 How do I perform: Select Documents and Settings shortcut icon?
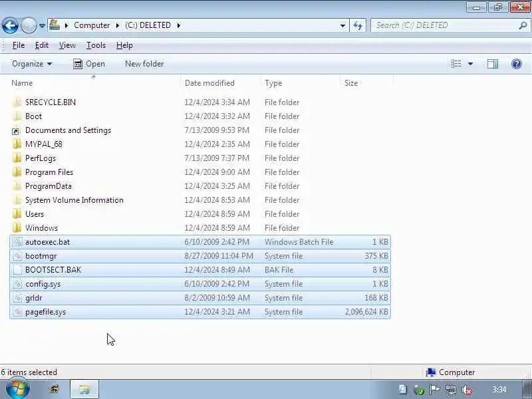click(16, 130)
